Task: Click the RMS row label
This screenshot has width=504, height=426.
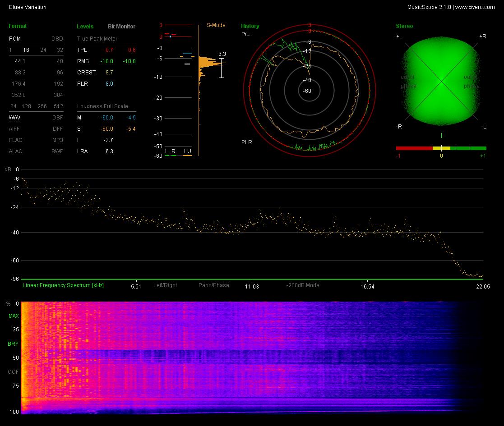Action: (x=83, y=61)
